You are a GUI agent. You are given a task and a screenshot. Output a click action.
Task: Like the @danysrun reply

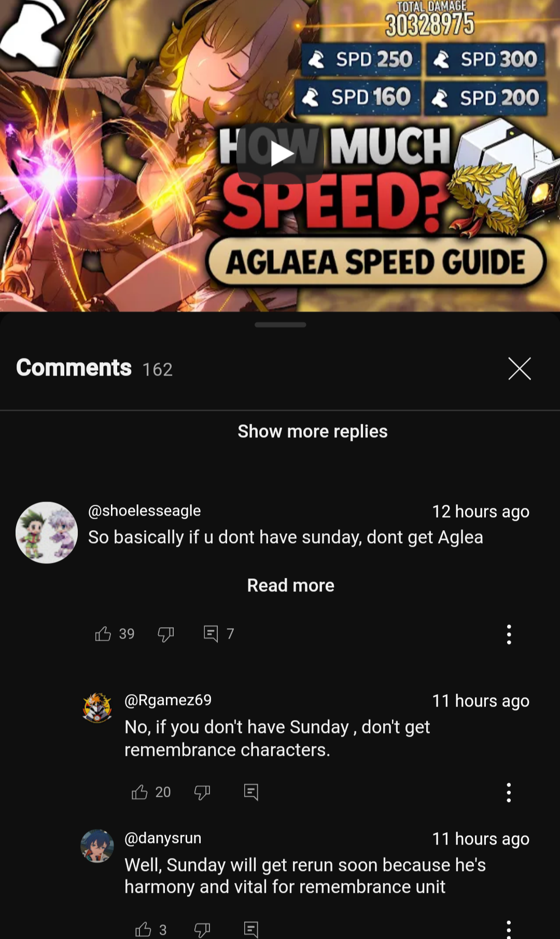coord(143,930)
